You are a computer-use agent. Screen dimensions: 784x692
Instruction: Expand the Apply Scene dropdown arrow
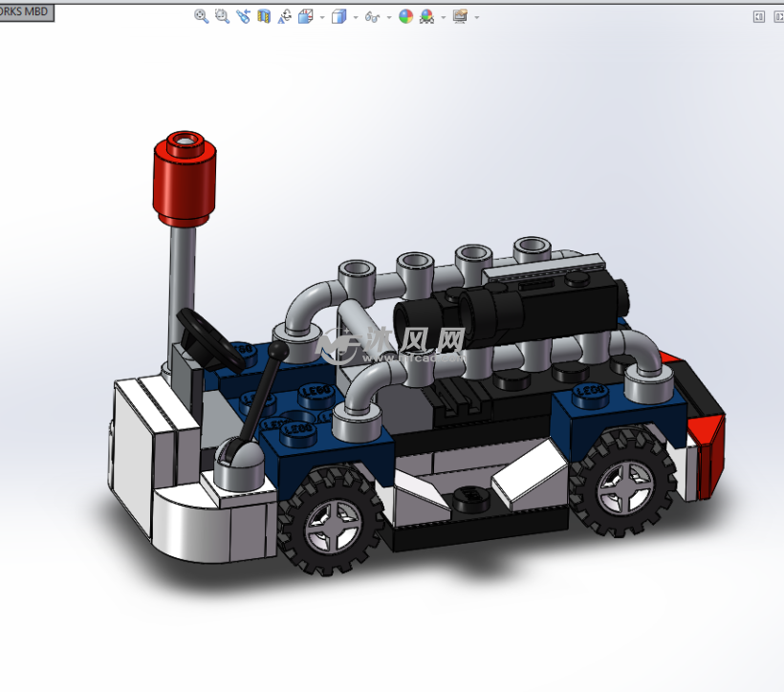tap(443, 17)
